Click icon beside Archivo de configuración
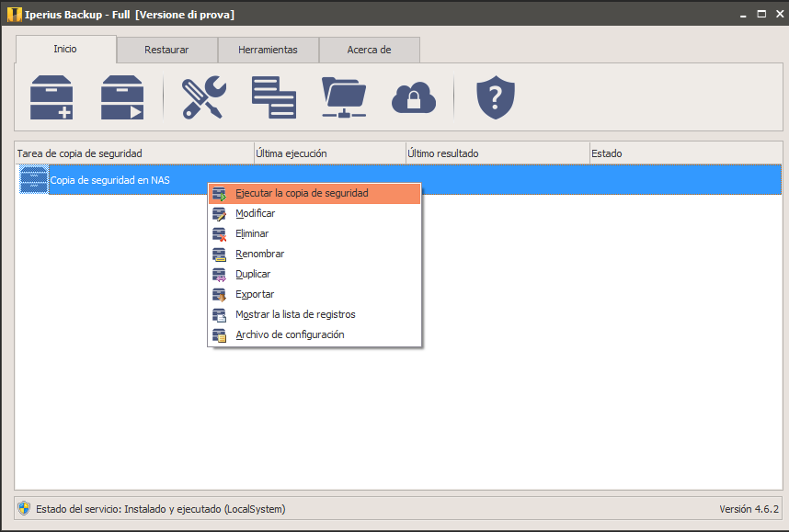The image size is (789, 532). click(x=220, y=334)
